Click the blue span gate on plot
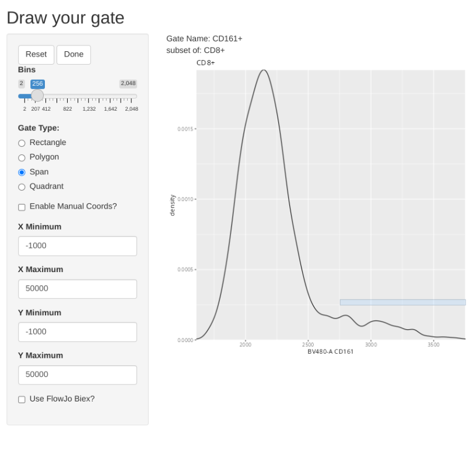The width and height of the screenshot is (473, 476). click(x=402, y=302)
